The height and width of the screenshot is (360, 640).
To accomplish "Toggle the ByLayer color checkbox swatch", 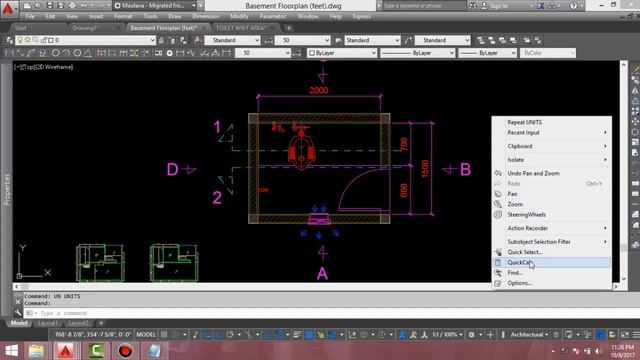I will [x=312, y=53].
